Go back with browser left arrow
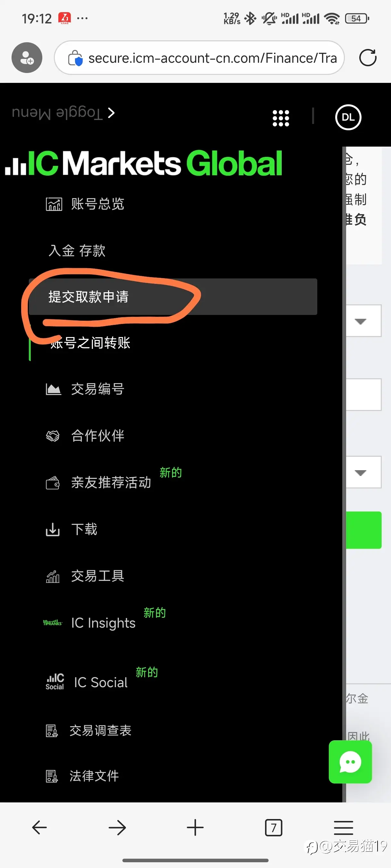391x868 pixels. (x=39, y=828)
